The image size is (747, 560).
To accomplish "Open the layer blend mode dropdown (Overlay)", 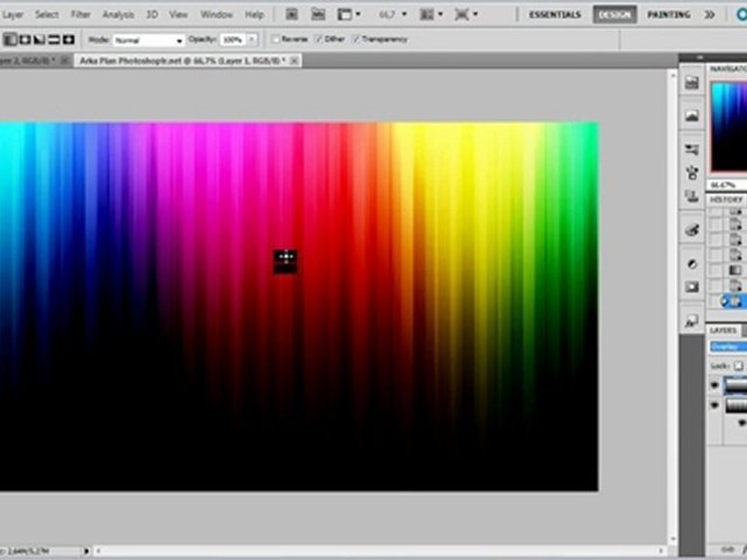I will coord(729,347).
